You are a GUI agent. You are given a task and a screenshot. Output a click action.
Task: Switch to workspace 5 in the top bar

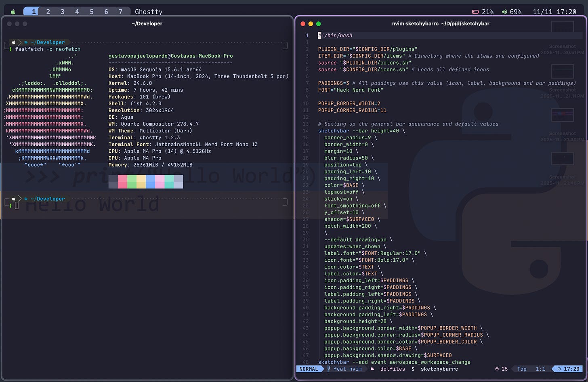(92, 12)
